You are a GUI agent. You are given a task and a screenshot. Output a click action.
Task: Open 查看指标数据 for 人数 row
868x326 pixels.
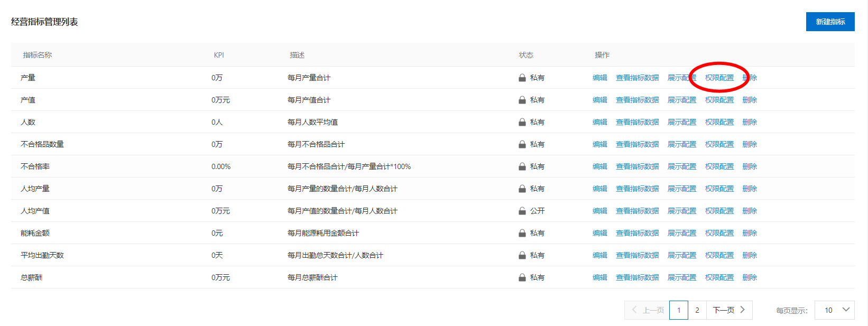tap(638, 122)
